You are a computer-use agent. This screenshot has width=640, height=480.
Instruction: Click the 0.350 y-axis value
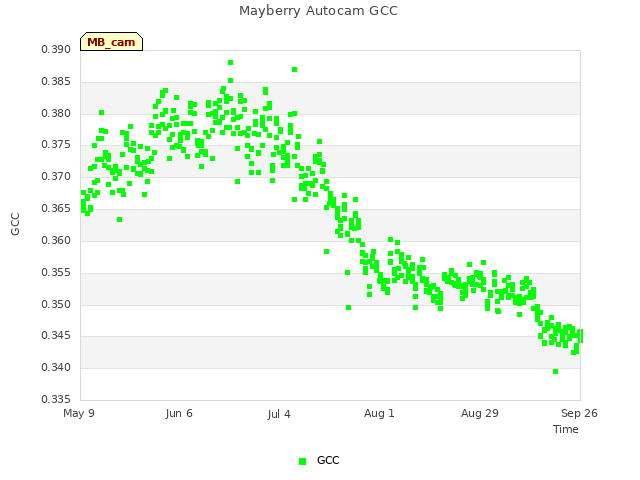pos(56,304)
